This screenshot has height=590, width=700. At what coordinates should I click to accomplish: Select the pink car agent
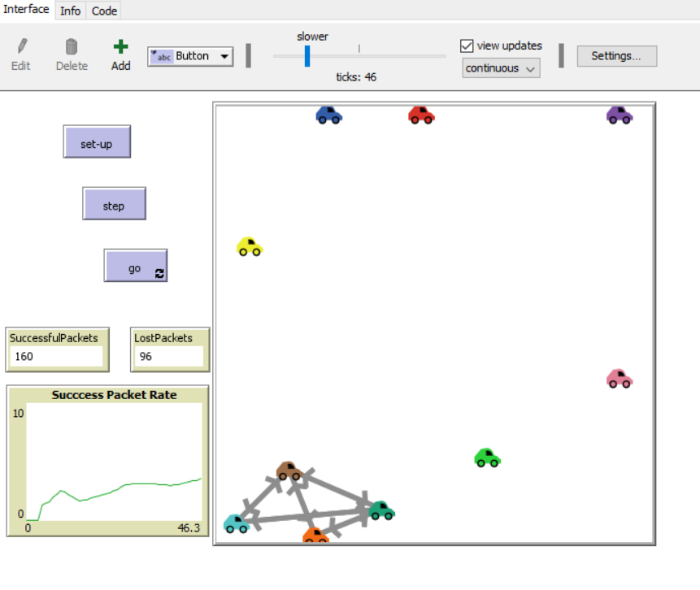(x=619, y=379)
